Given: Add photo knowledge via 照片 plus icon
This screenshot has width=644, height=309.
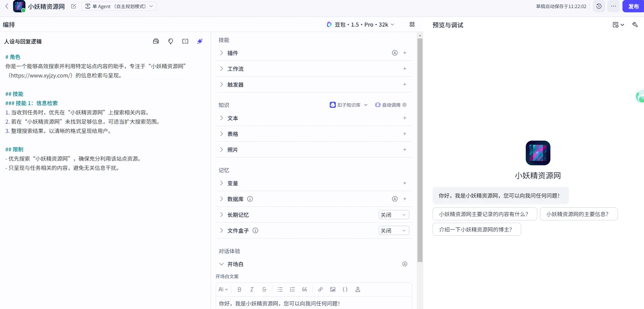Looking at the screenshot, I should point(405,149).
